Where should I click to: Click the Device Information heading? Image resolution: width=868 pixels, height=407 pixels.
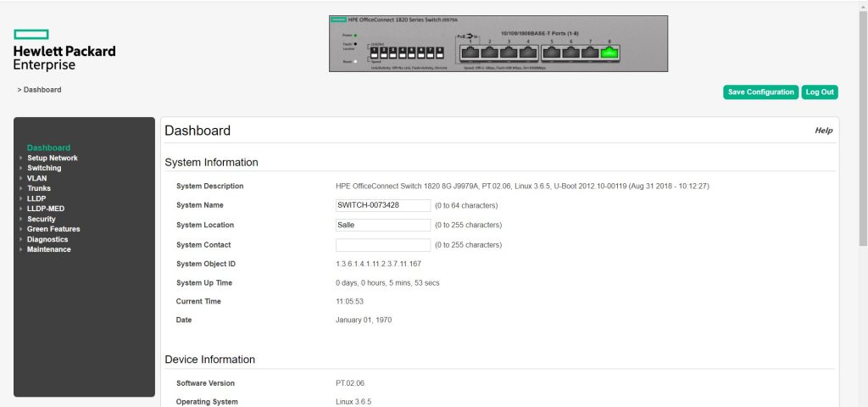pyautogui.click(x=210, y=360)
